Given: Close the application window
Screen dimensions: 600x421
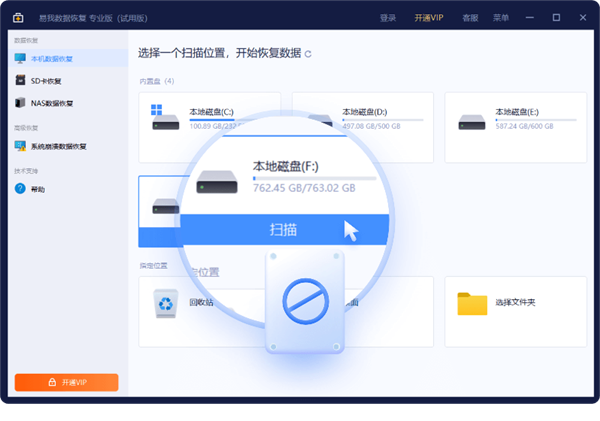Looking at the screenshot, I should point(583,18).
